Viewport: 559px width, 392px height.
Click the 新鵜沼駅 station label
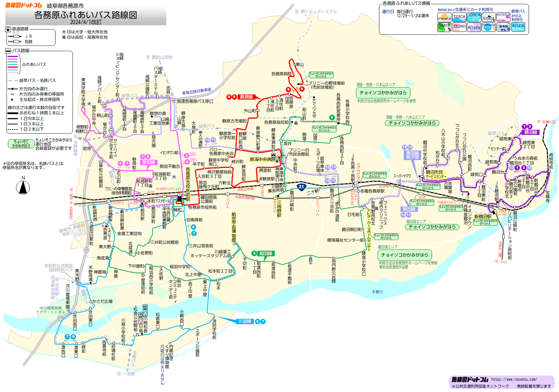click(x=483, y=217)
